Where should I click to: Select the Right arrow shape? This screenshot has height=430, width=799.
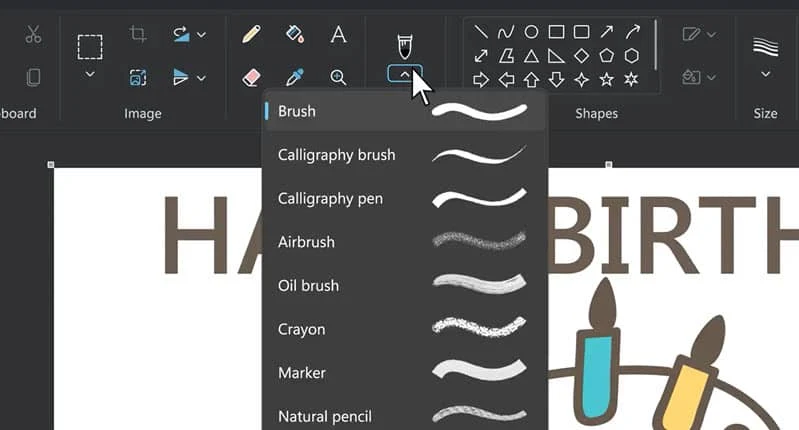[481, 80]
